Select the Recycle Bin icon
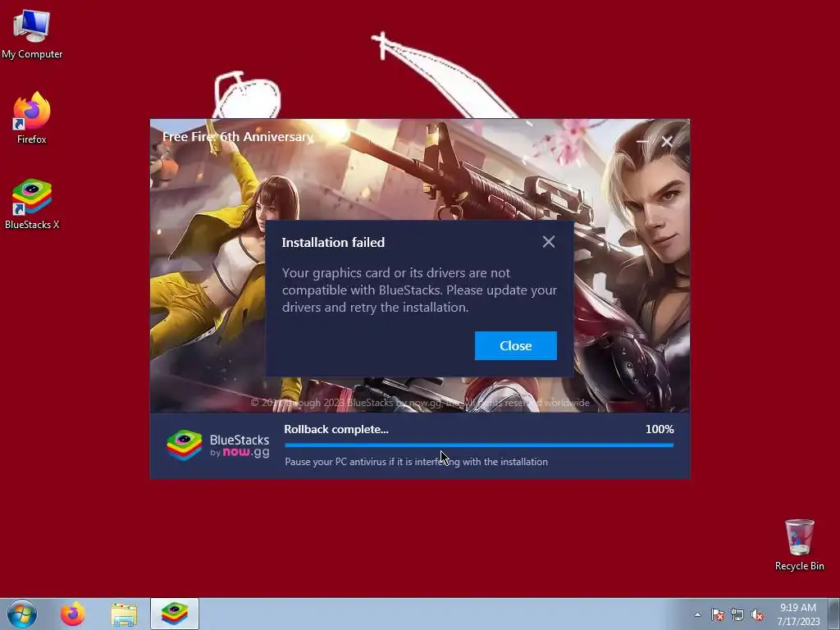840x630 pixels. [x=799, y=545]
